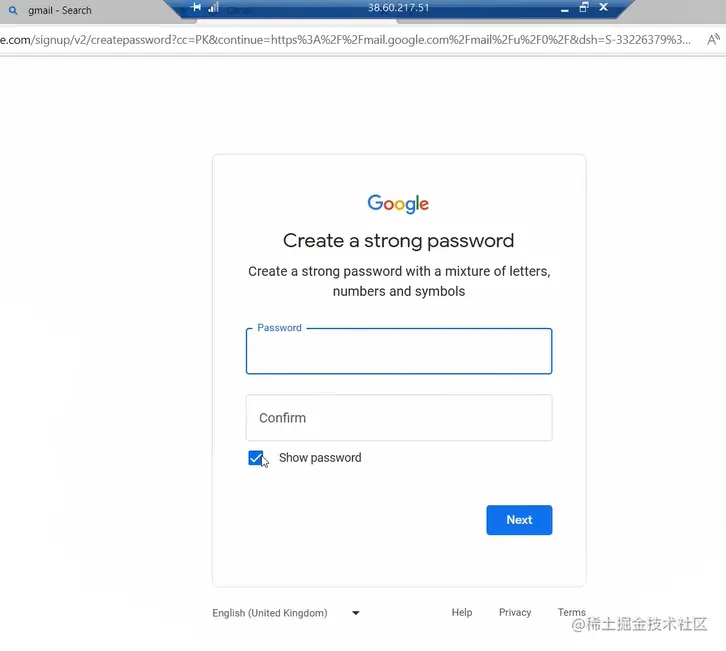Click the address bar URL
Image resolution: width=726 pixels, height=651 pixels.
345,40
